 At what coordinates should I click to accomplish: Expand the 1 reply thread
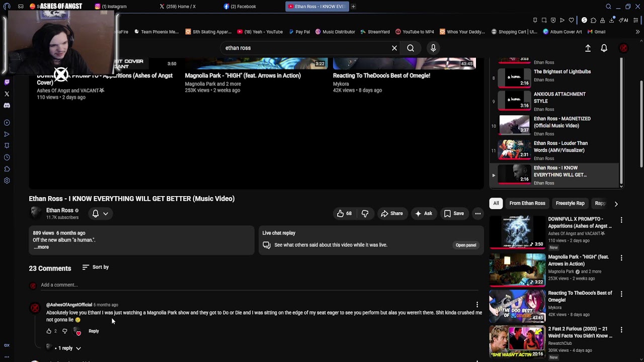pos(66,348)
